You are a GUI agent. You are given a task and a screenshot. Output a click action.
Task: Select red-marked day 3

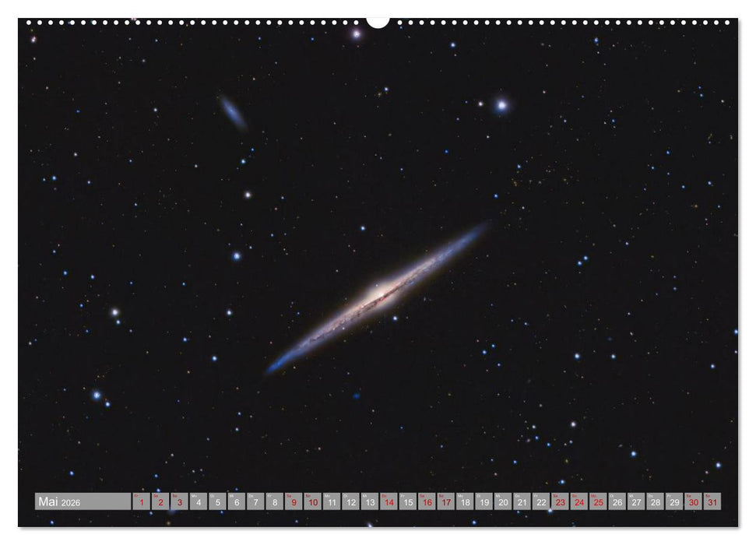179,502
